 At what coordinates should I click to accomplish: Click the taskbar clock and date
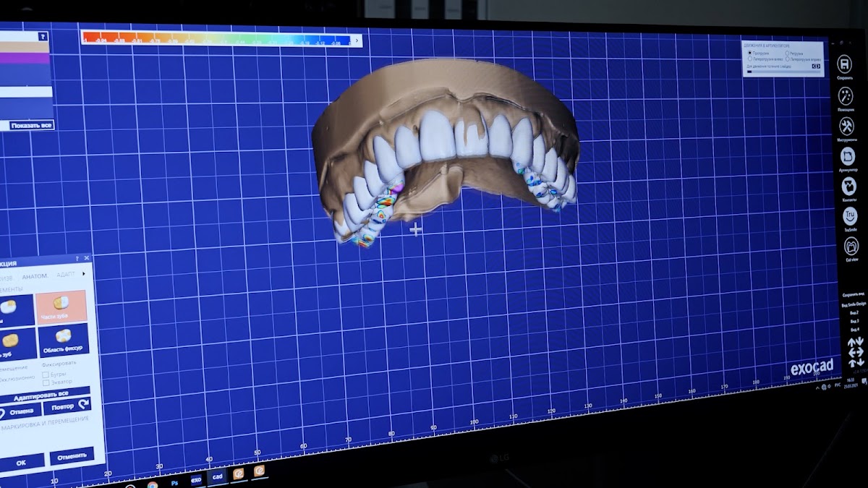click(x=851, y=383)
